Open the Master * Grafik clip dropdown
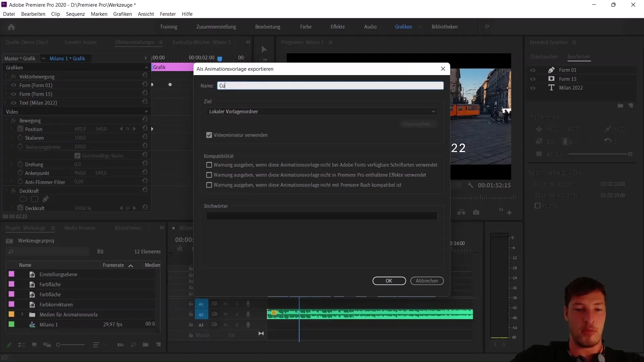 tap(43, 58)
